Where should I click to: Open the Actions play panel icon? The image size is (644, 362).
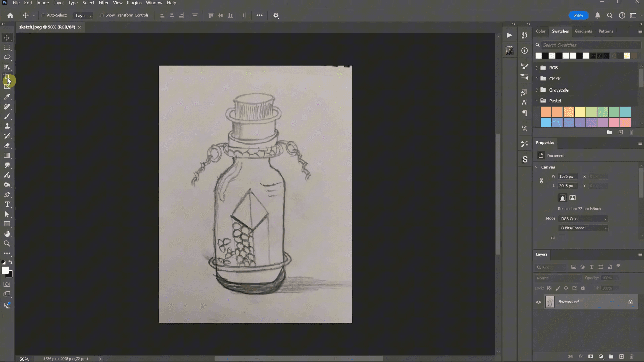509,35
